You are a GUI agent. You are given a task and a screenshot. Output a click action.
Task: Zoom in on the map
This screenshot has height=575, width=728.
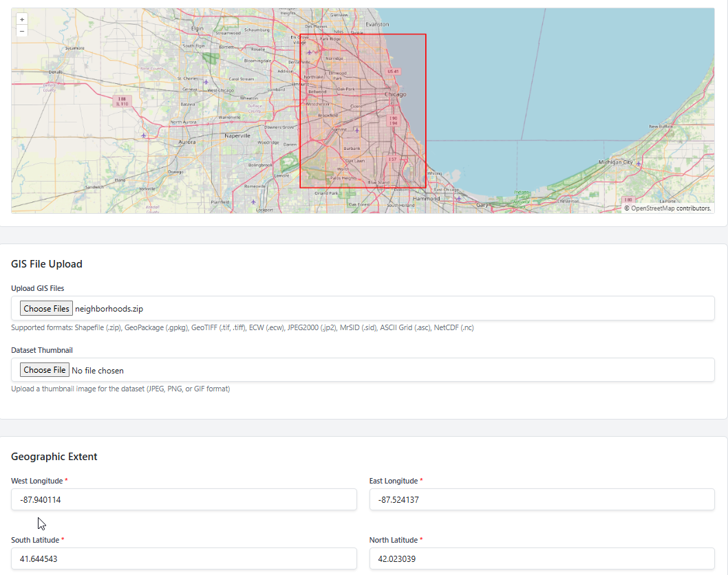click(x=22, y=19)
